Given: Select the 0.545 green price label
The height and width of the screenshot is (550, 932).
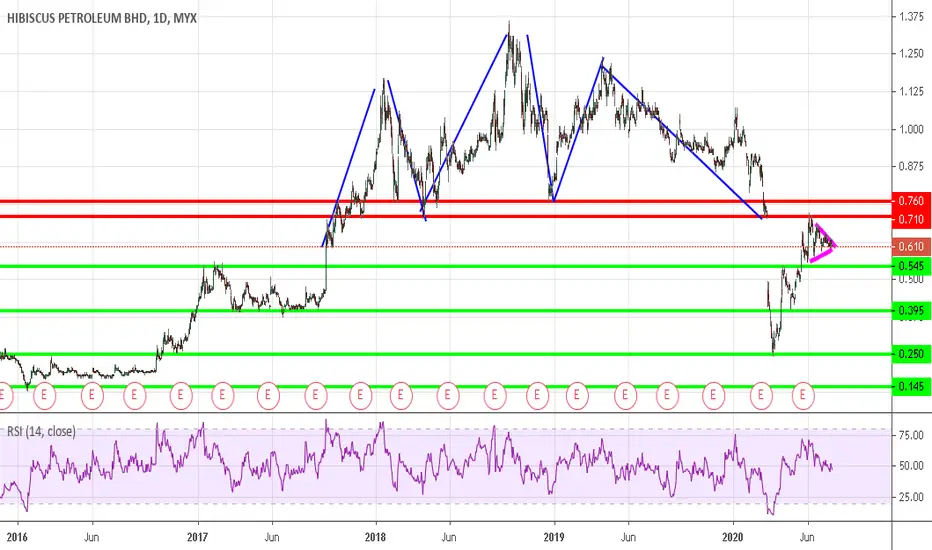Looking at the screenshot, I should (x=911, y=266).
